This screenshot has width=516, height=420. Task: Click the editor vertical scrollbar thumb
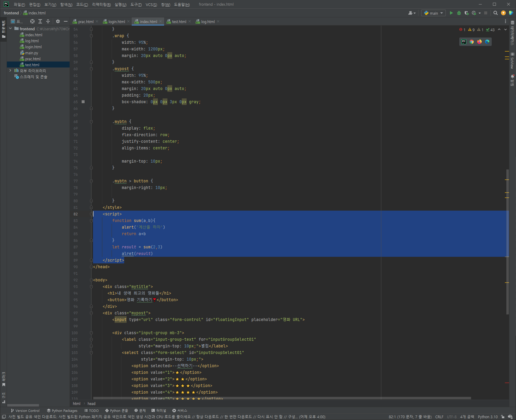[x=507, y=241]
